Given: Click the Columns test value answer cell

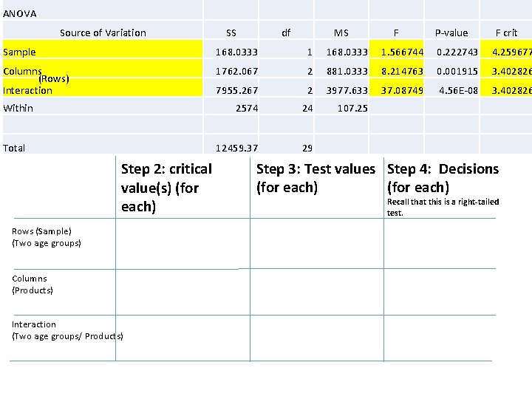Looking at the screenshot, I should tap(317, 292).
